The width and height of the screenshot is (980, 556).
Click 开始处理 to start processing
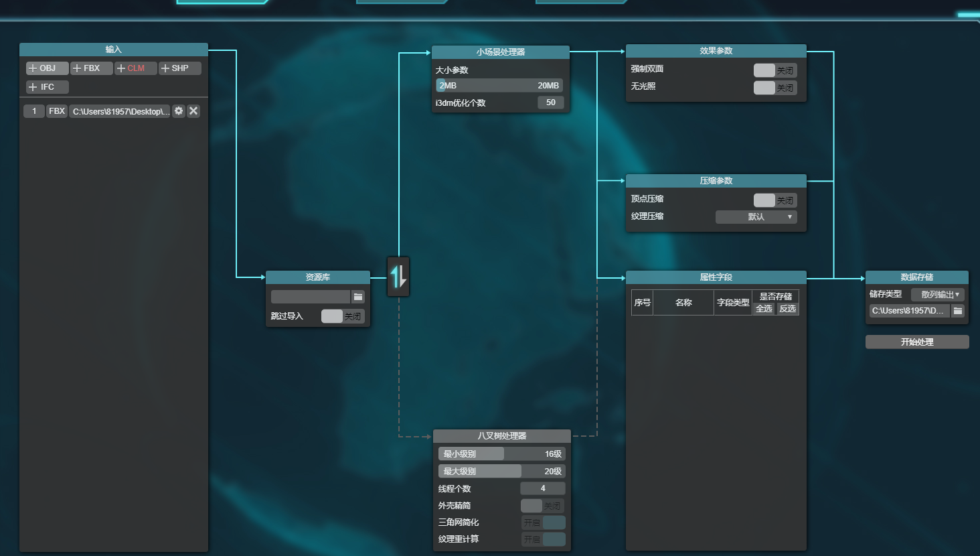click(x=916, y=342)
